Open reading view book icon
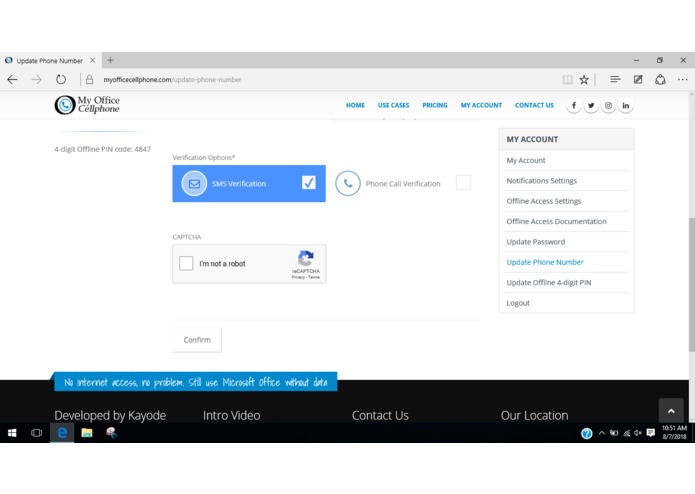 coord(567,80)
